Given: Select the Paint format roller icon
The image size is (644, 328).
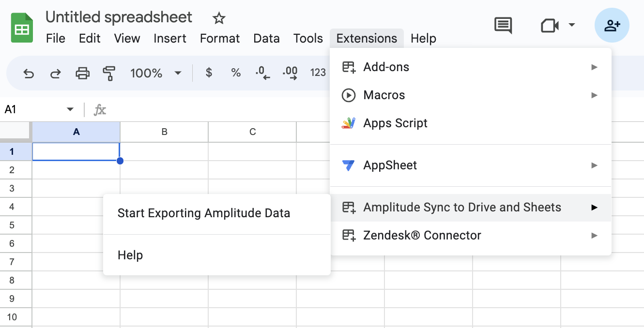Looking at the screenshot, I should pyautogui.click(x=109, y=73).
